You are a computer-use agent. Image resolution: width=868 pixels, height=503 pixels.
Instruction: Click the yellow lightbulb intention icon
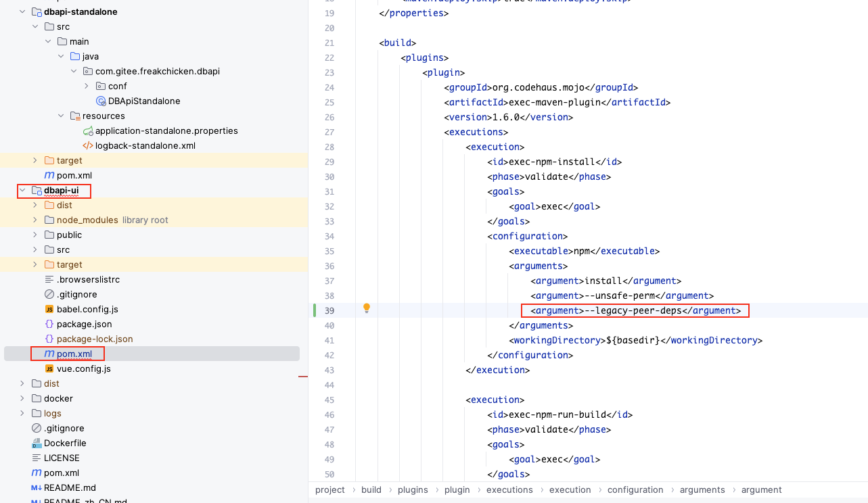click(367, 308)
